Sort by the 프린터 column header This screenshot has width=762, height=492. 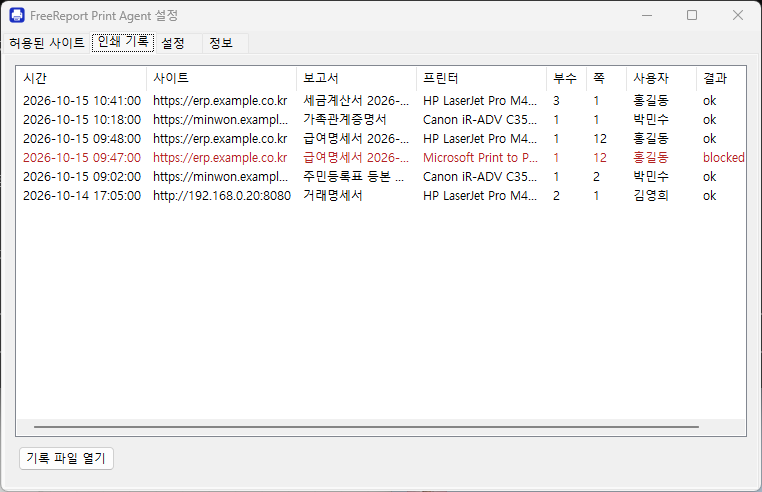[x=481, y=78]
